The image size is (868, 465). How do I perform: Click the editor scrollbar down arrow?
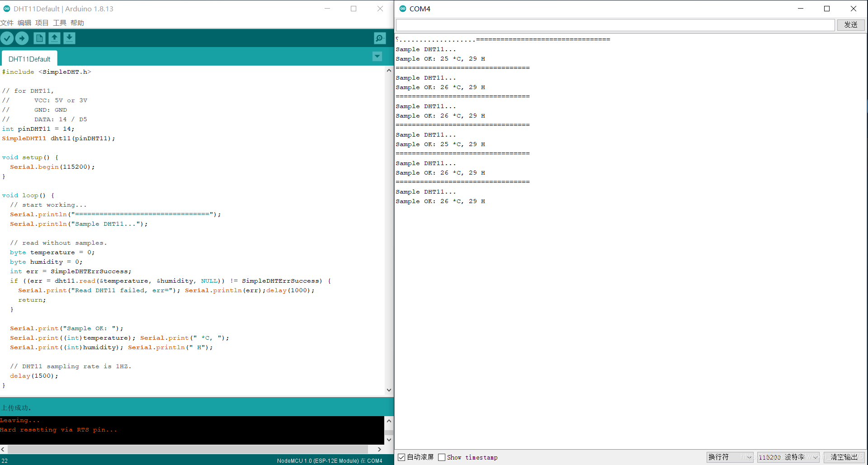tap(389, 390)
